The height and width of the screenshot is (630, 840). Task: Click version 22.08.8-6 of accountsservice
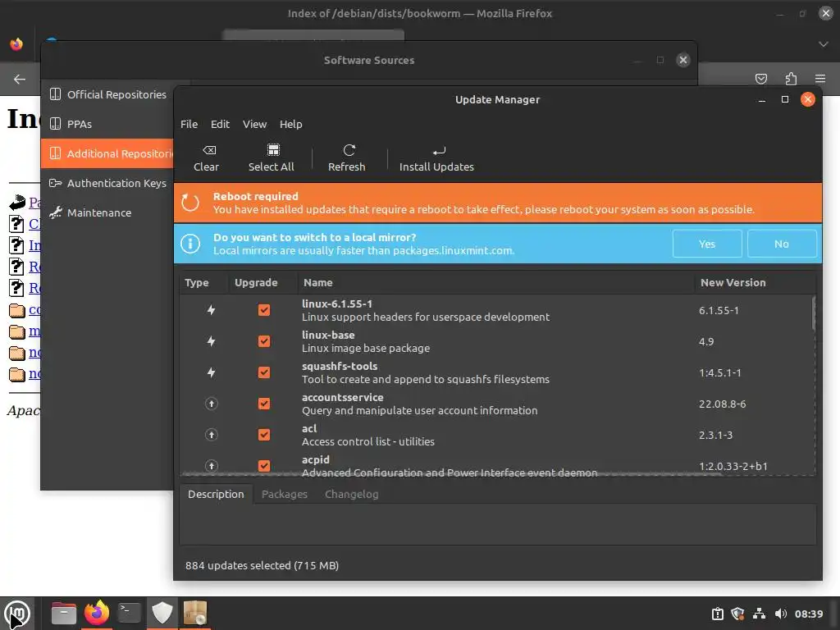(722, 404)
